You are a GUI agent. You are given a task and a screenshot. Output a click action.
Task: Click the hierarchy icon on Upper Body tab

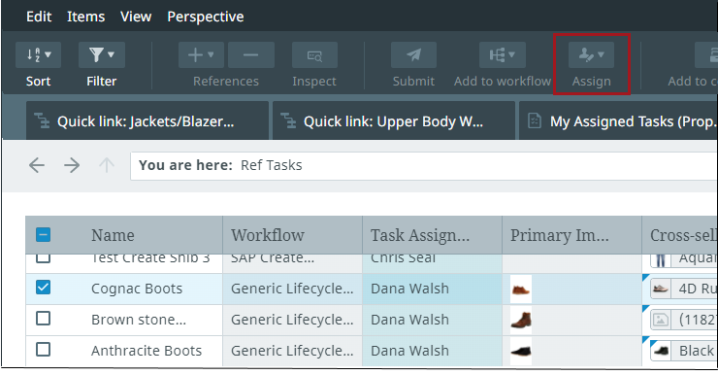point(288,121)
